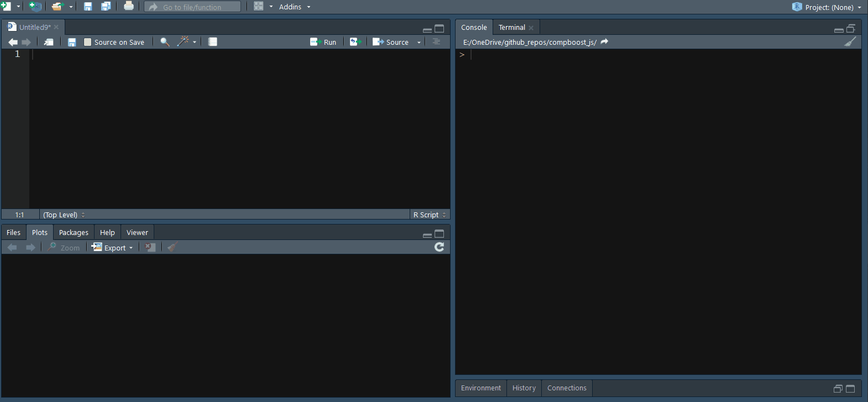Click the Save all documents icon
Viewport: 868px width, 402px height.
tap(106, 7)
